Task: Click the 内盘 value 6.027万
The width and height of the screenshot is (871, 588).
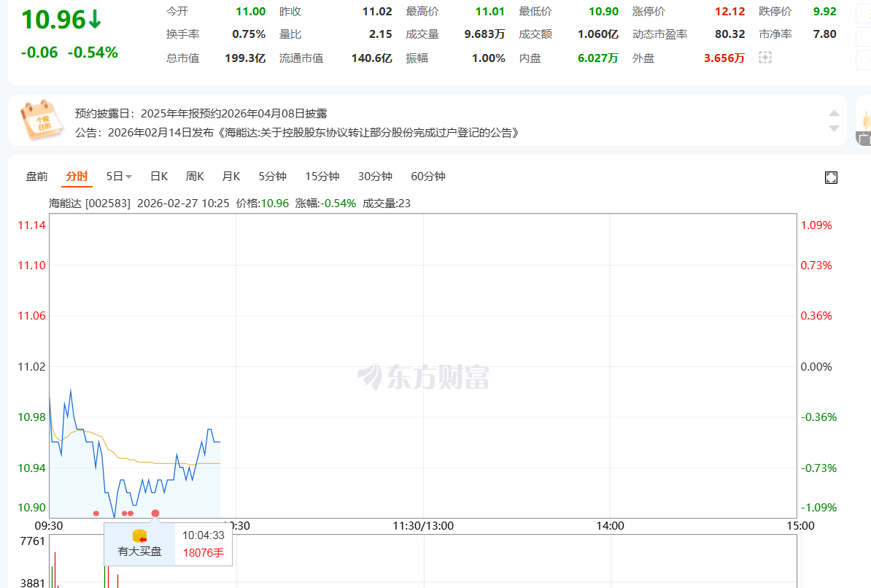Action: pos(597,58)
